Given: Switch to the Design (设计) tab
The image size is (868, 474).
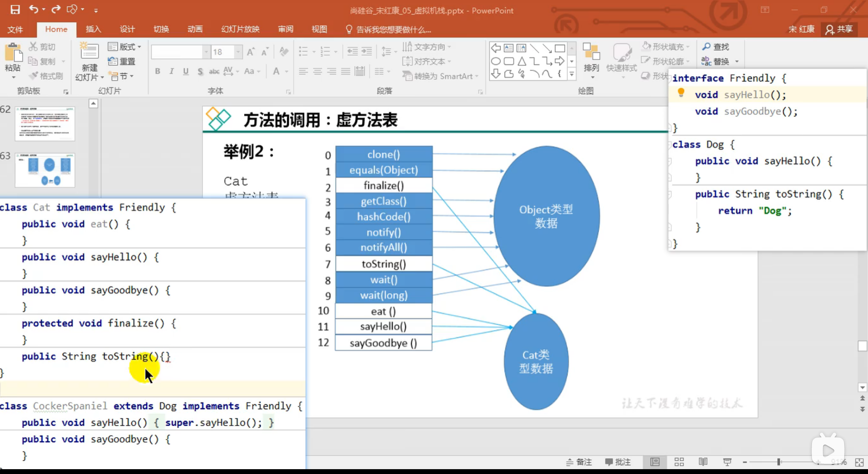Looking at the screenshot, I should pyautogui.click(x=127, y=29).
